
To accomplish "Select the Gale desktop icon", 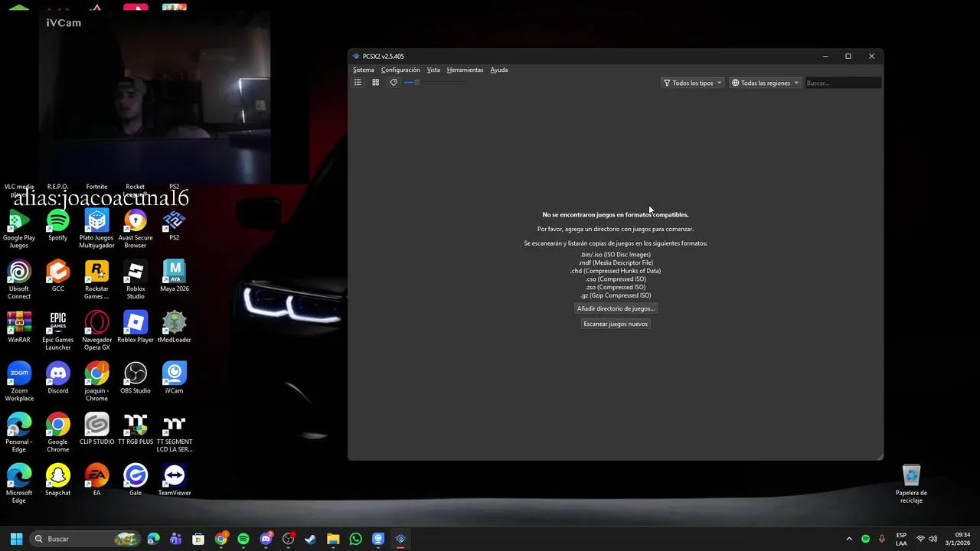I will [x=136, y=481].
